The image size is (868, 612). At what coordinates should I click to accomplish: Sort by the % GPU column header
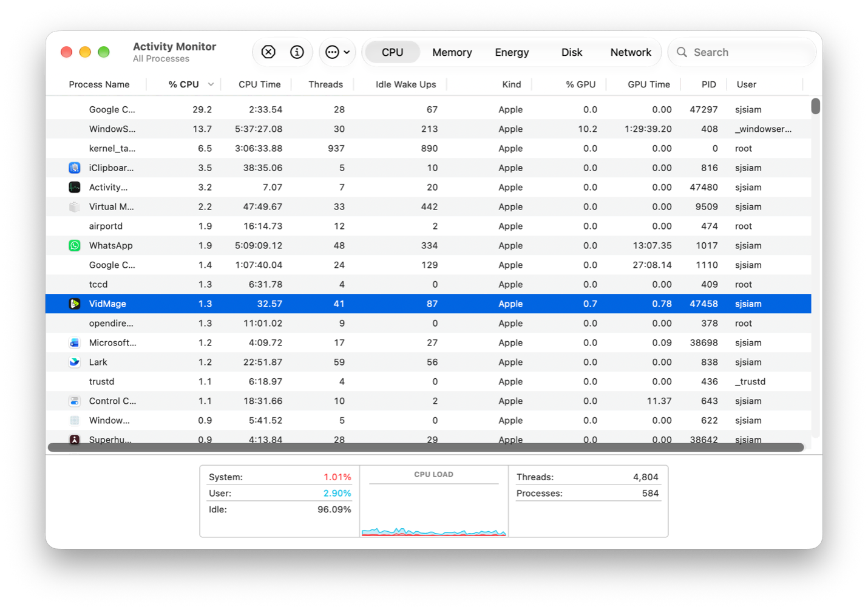click(x=580, y=84)
